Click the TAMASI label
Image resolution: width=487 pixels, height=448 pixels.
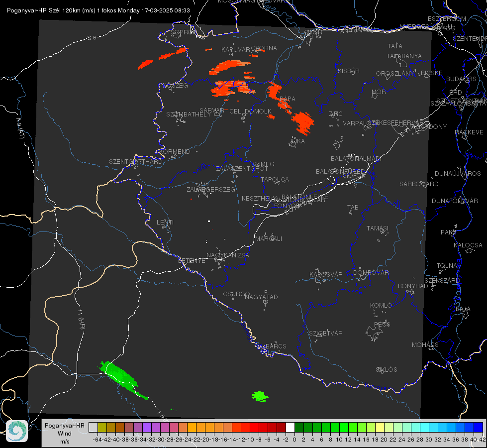click(x=378, y=228)
